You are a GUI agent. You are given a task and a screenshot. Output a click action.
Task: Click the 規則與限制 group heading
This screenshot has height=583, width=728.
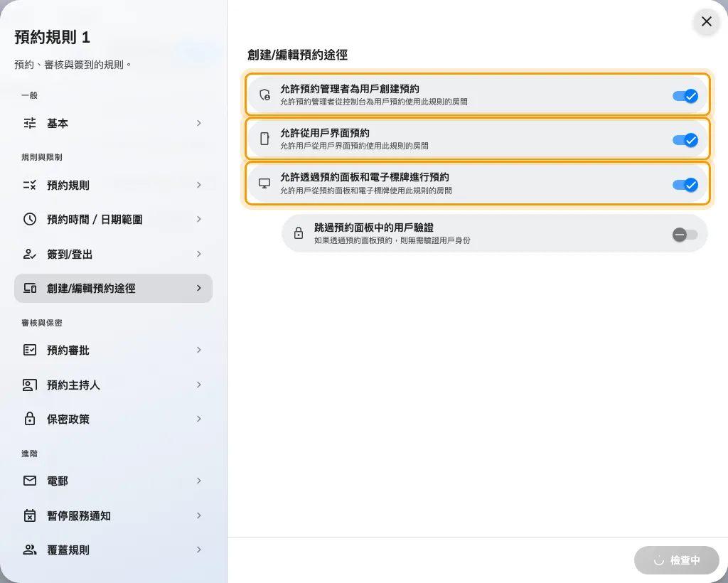tap(42, 157)
